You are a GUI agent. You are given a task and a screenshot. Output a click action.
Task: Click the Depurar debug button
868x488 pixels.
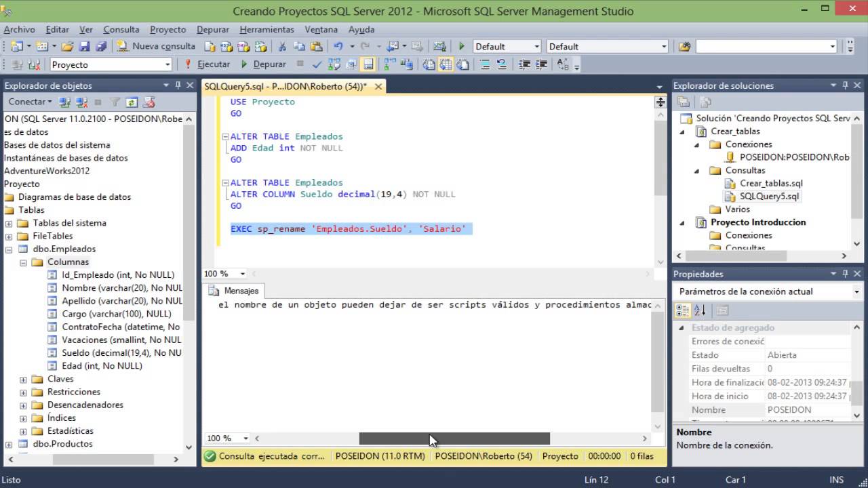tap(264, 64)
